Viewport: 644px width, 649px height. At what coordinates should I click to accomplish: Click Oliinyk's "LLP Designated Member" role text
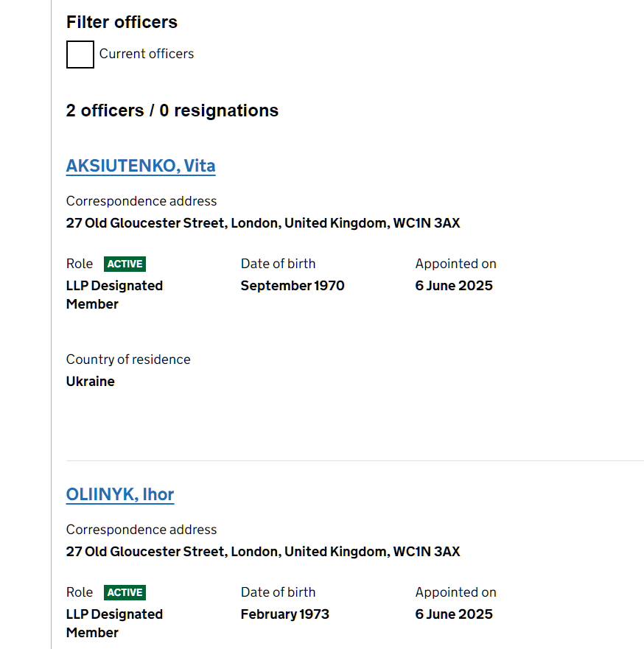pyautogui.click(x=114, y=623)
